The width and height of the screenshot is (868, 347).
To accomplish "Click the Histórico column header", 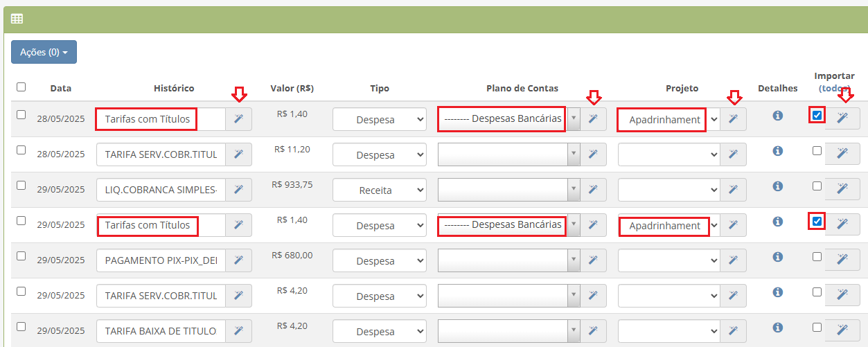I will coord(174,88).
